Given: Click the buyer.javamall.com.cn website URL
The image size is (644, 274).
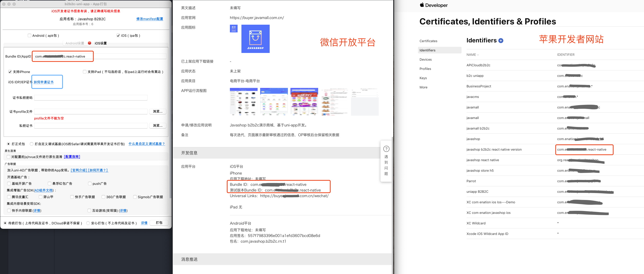Looking at the screenshot, I should (x=257, y=18).
